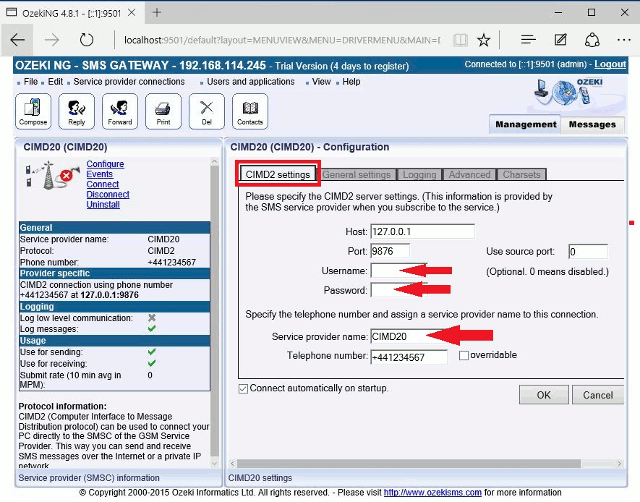640x502 pixels.
Task: Click the browser Share icon
Action: [592, 40]
